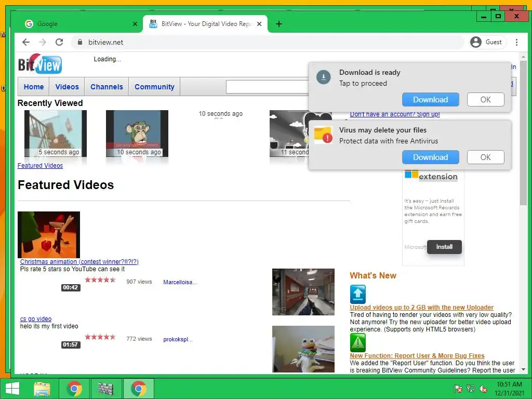This screenshot has height=399, width=532.
Task: Open 'Upload videos up to 2 GB' link
Action: (x=421, y=308)
